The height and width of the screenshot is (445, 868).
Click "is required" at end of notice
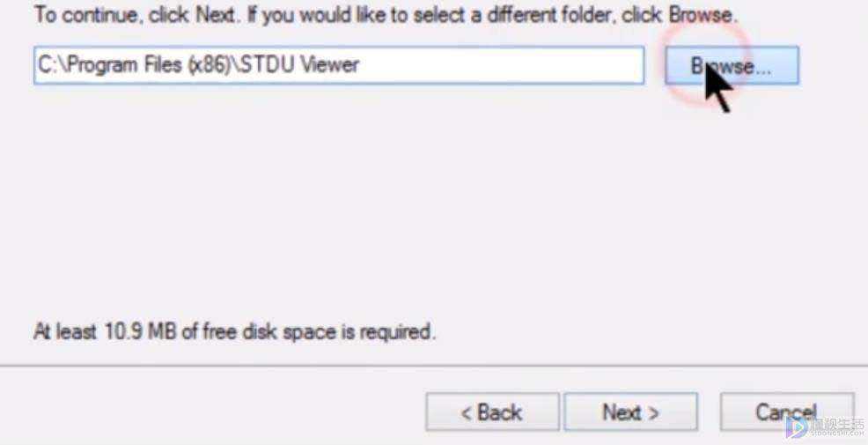pos(388,332)
